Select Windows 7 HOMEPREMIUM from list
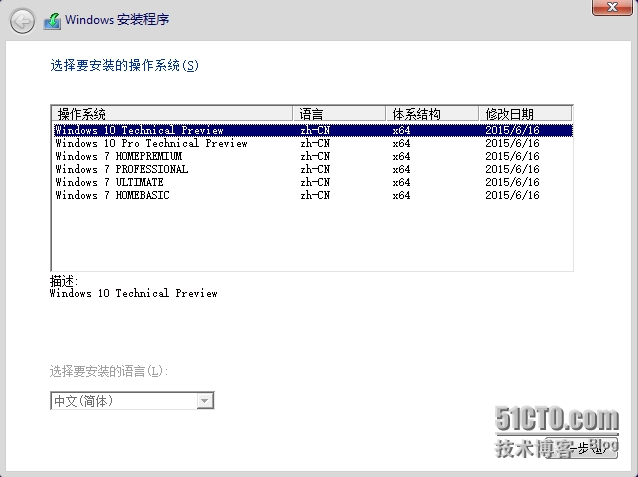The width and height of the screenshot is (638, 477). coord(119,156)
